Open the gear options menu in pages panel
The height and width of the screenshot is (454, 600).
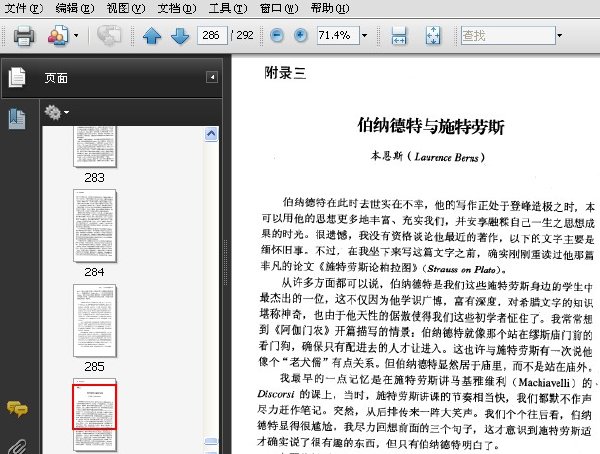[x=56, y=112]
